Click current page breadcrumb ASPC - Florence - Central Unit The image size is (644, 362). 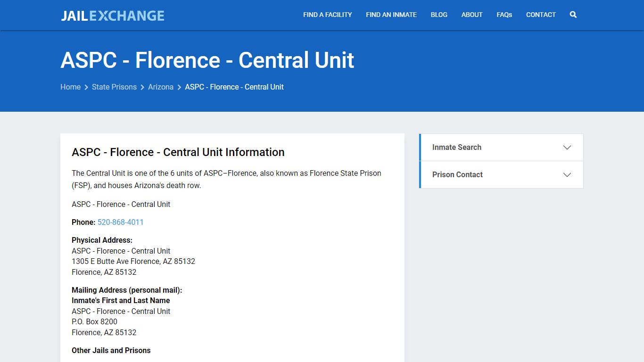pyautogui.click(x=234, y=87)
